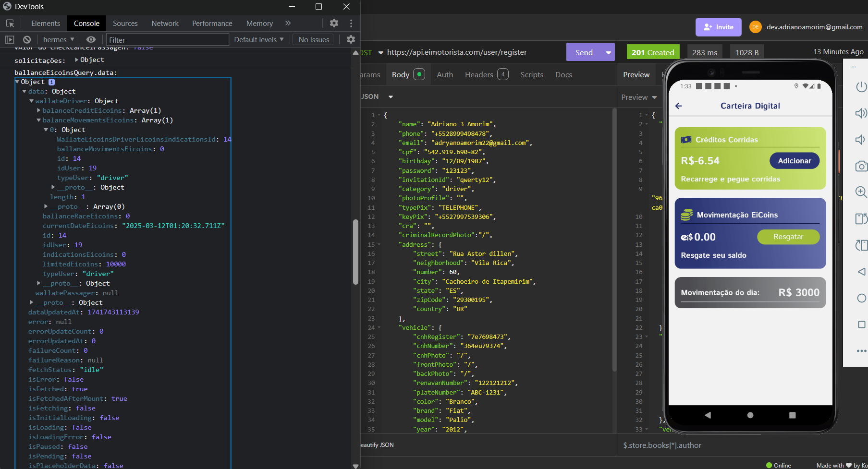Open the Default levels dropdown
Screen dimensions: 868x469
[x=258, y=40]
